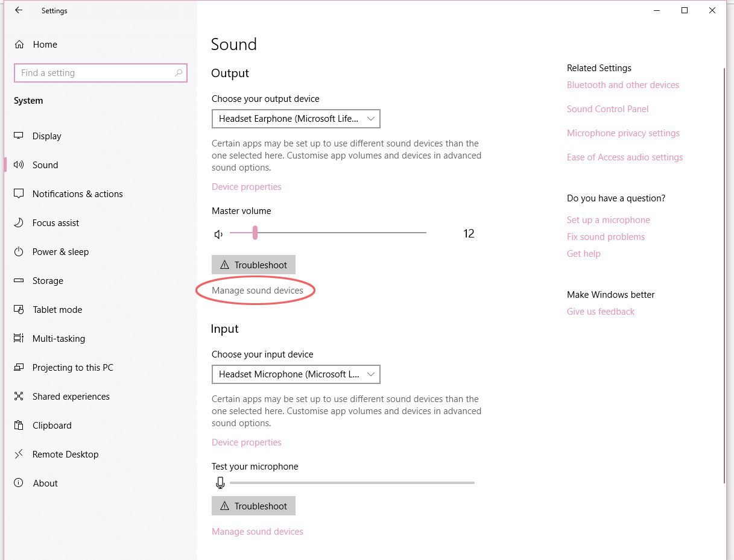Image resolution: width=734 pixels, height=560 pixels.
Task: Click the microphone test level bar
Action: click(x=352, y=483)
